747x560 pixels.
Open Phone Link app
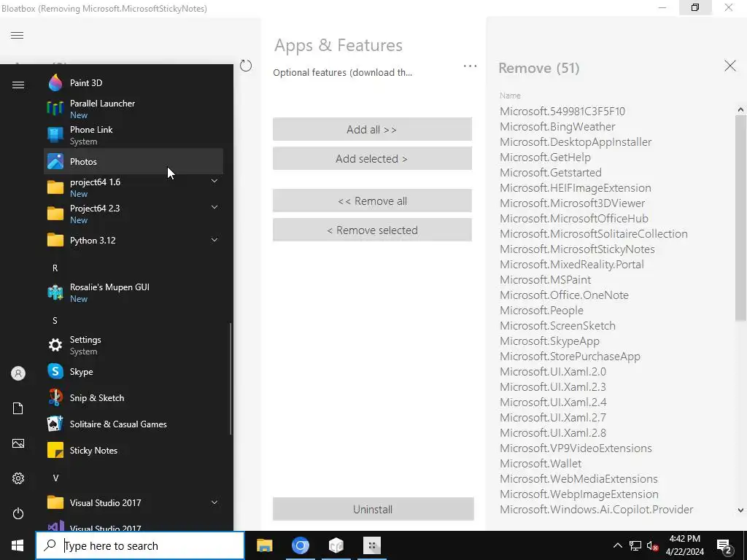(133, 135)
